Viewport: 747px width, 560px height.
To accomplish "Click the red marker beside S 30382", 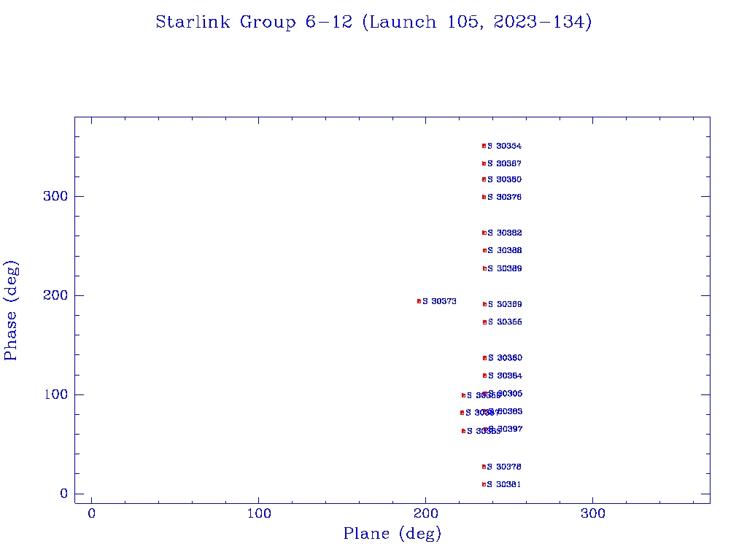I will pos(484,233).
